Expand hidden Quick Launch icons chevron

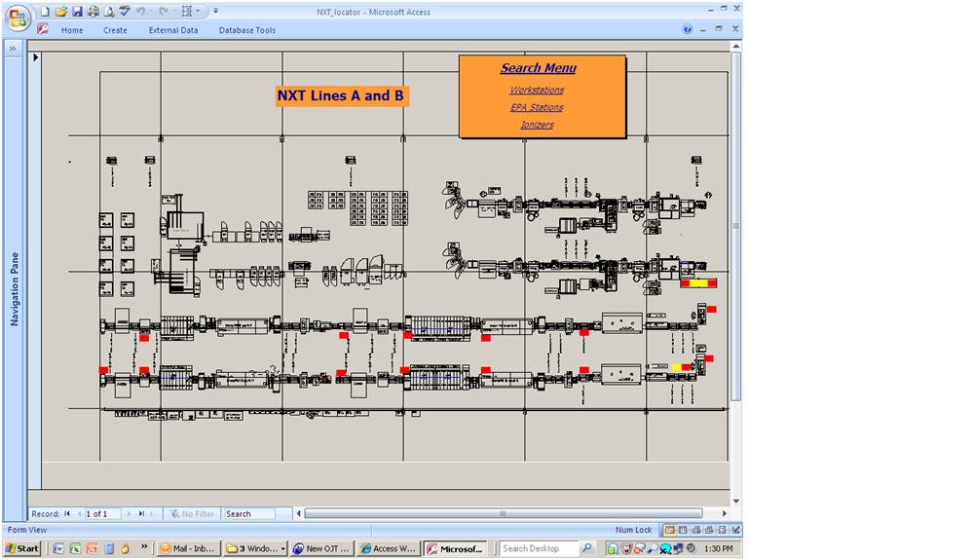[x=144, y=547]
